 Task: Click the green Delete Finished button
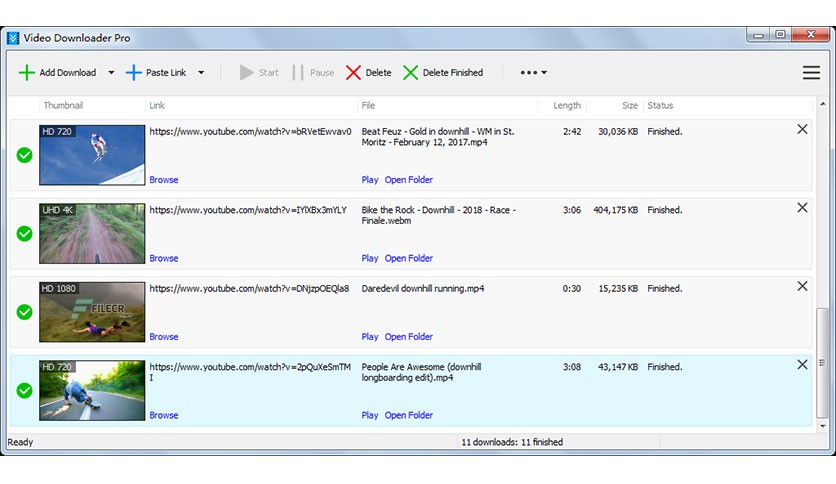[x=443, y=72]
